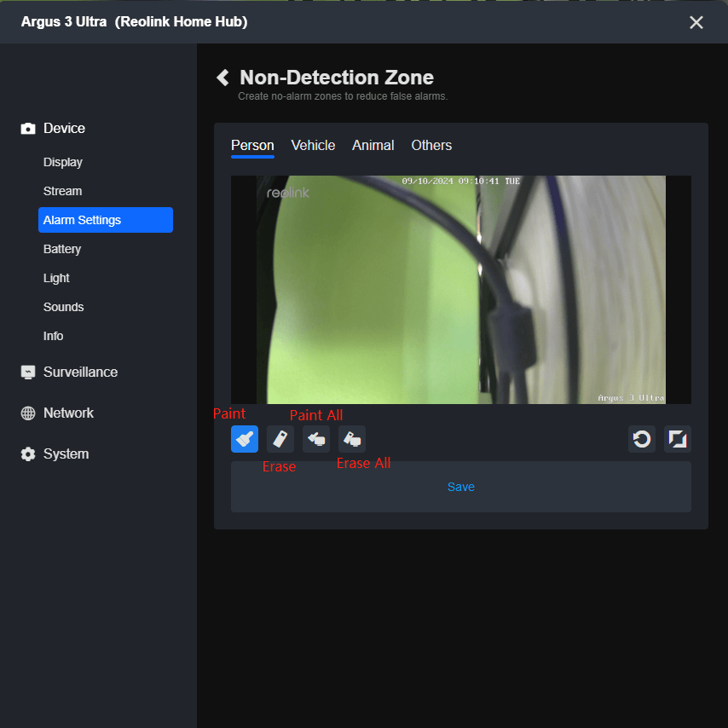Open the Info page
Viewport: 728px width, 728px height.
coord(53,336)
